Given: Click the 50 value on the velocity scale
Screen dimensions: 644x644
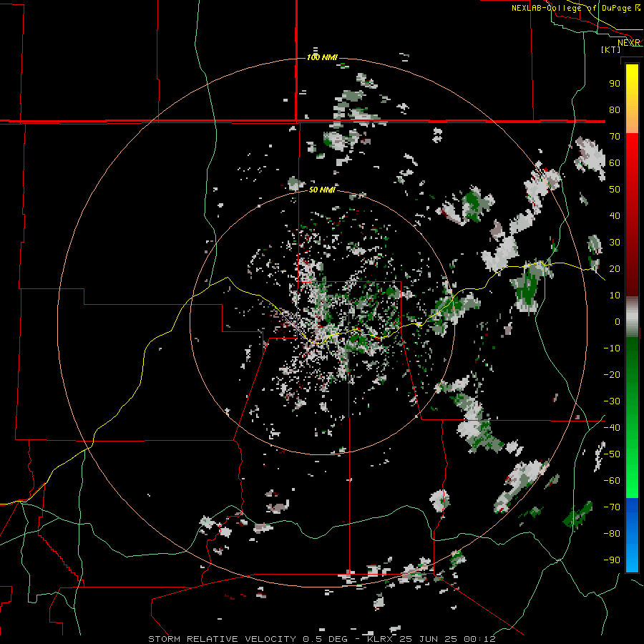Looking at the screenshot, I should (615, 190).
